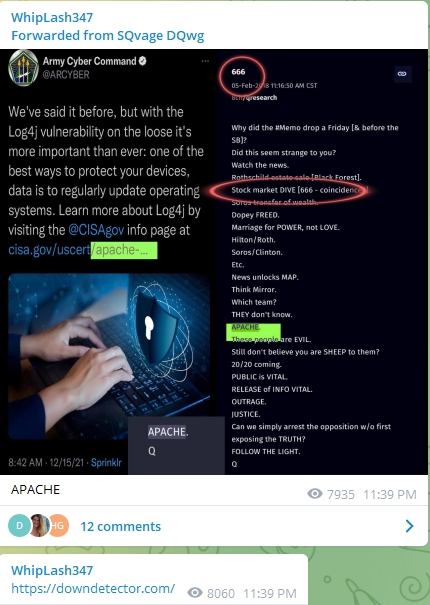This screenshot has height=605, width=430.
Task: Click the commenter photo avatar
Action: (x=39, y=526)
